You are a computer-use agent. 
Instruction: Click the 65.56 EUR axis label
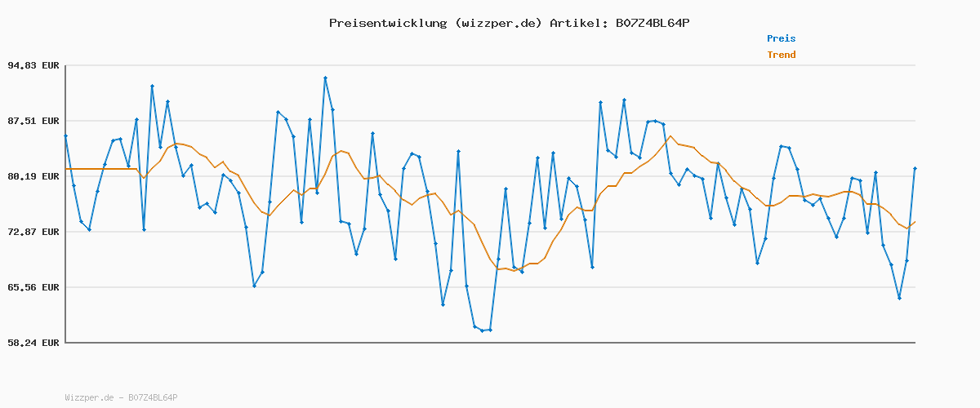click(34, 287)
